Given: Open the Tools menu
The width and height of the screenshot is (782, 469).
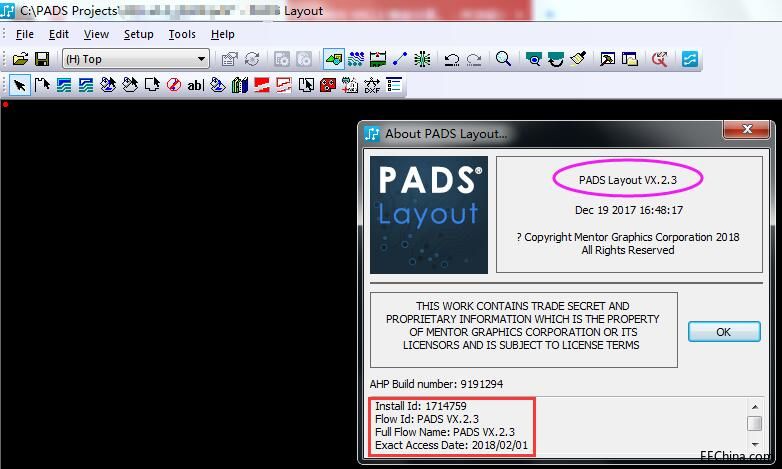Looking at the screenshot, I should point(182,34).
